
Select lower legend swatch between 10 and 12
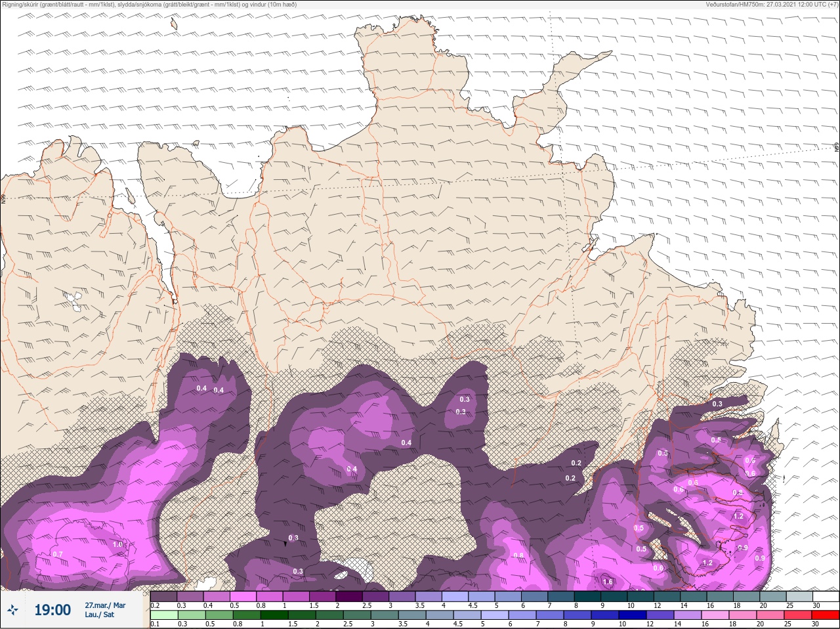coord(633,615)
